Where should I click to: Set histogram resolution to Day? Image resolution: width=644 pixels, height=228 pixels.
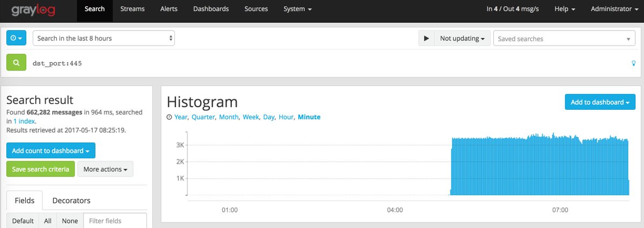268,117
